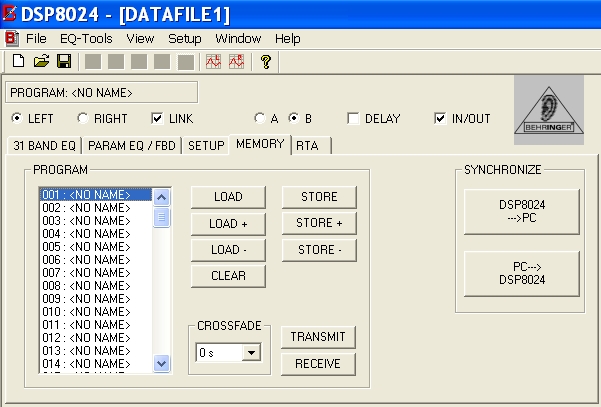This screenshot has width=601, height=407.
Task: Switch to the 31 BAND EQ tab
Action: [x=44, y=146]
